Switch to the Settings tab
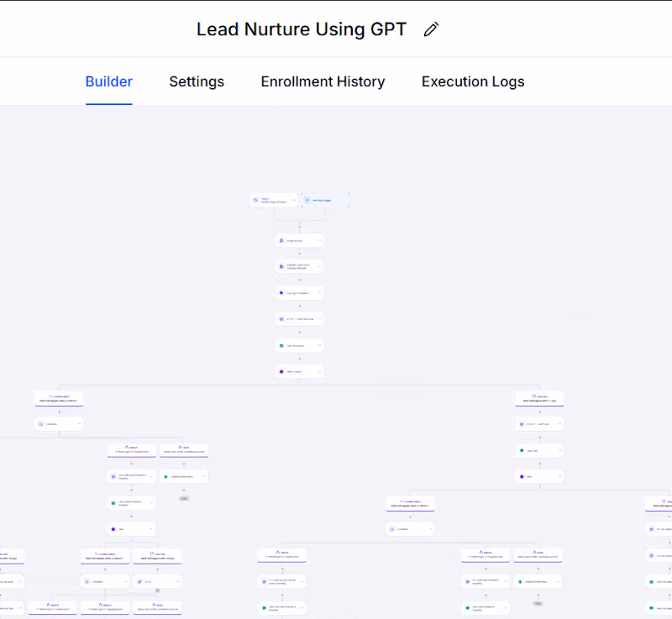The image size is (672, 619). [197, 81]
